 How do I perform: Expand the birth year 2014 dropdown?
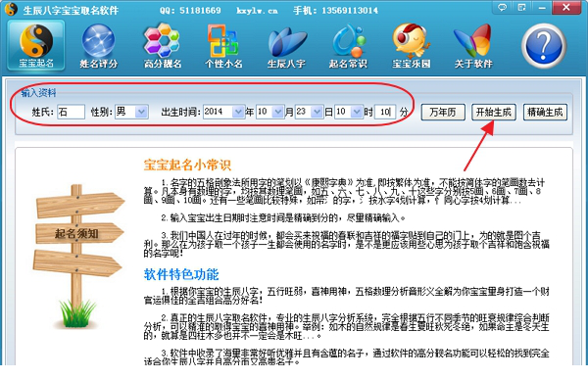238,112
